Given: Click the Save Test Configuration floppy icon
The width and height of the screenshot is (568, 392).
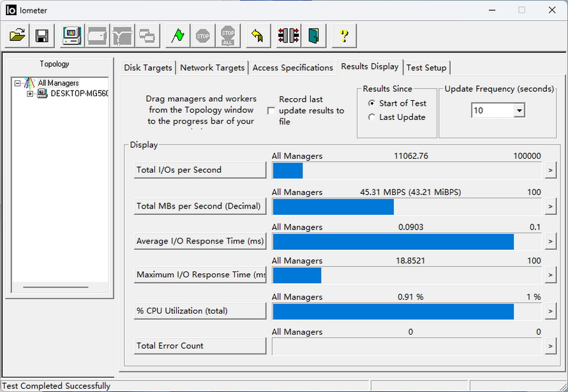Looking at the screenshot, I should pos(42,36).
